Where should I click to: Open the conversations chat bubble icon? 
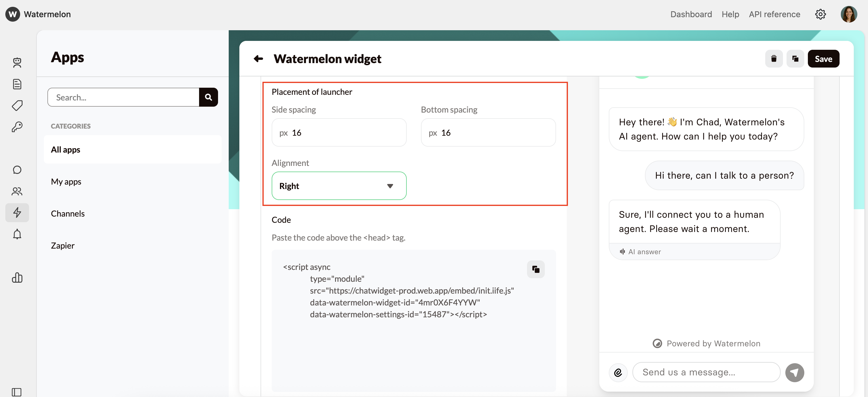pyautogui.click(x=17, y=170)
